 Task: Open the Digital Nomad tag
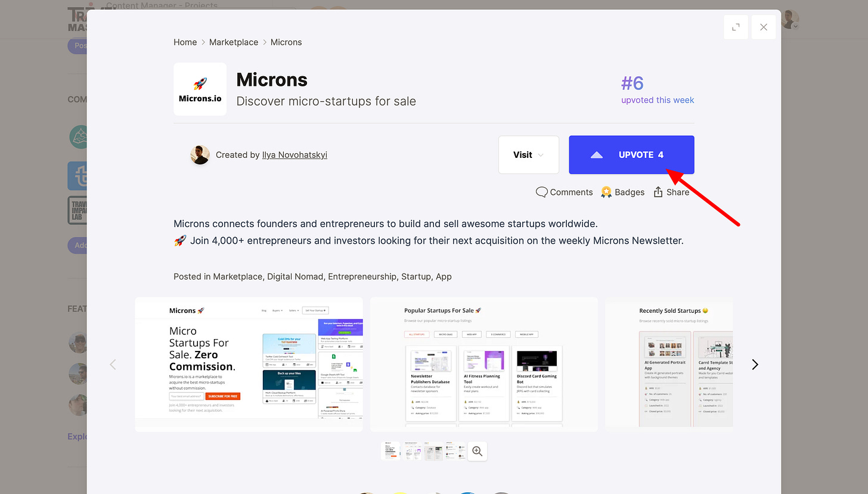pos(295,276)
